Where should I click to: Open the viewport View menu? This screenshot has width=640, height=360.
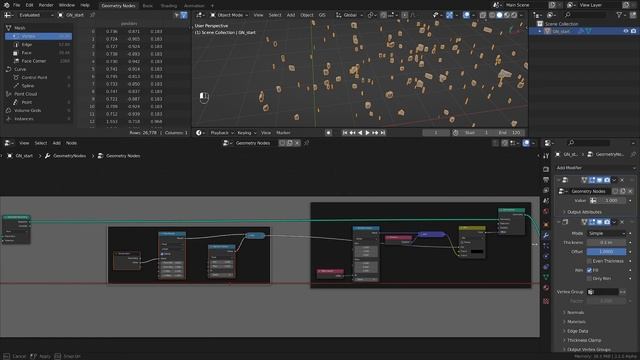pyautogui.click(x=258, y=15)
